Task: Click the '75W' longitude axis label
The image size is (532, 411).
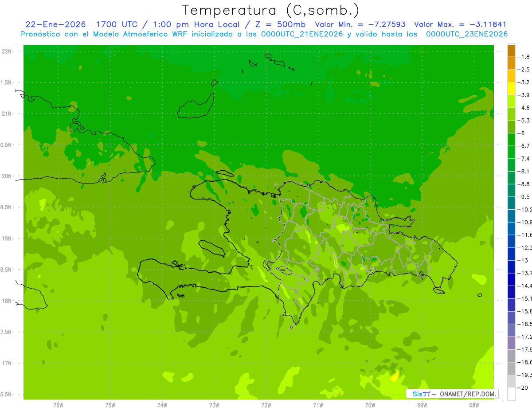Action: 110,405
